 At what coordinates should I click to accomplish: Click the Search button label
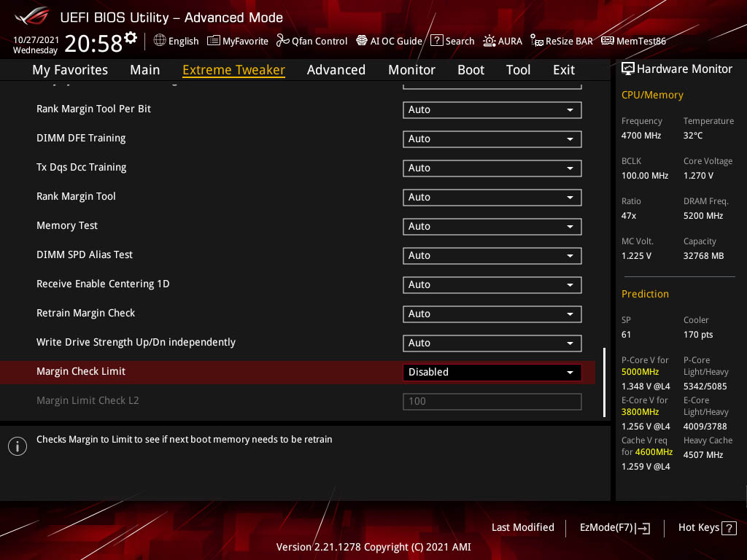click(460, 41)
